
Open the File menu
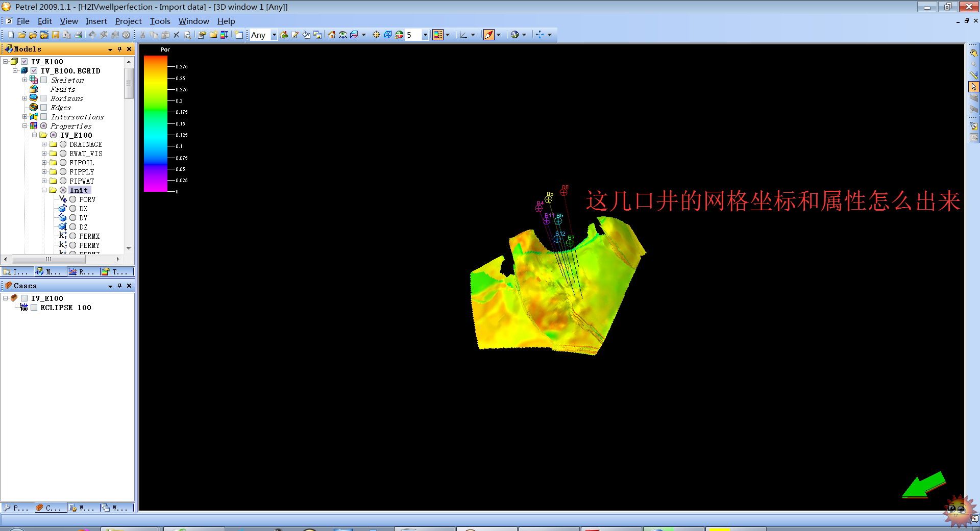[x=23, y=21]
